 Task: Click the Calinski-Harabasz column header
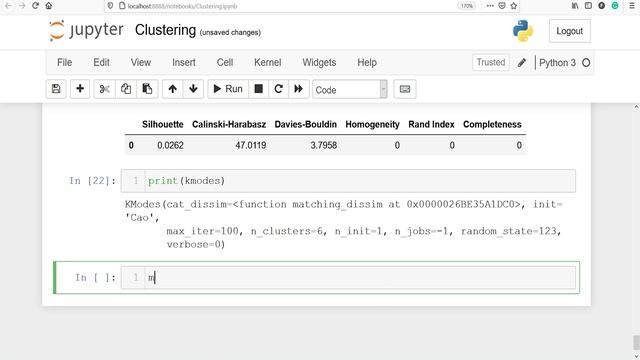click(x=229, y=124)
